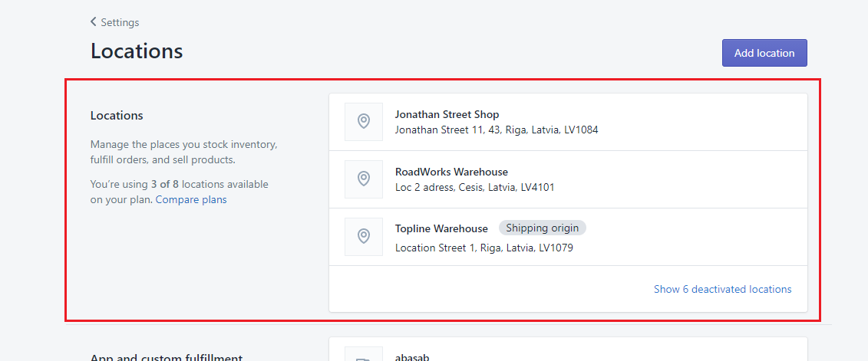Viewport: 868px width, 361px height.
Task: Click the large Locations page title
Action: click(137, 51)
